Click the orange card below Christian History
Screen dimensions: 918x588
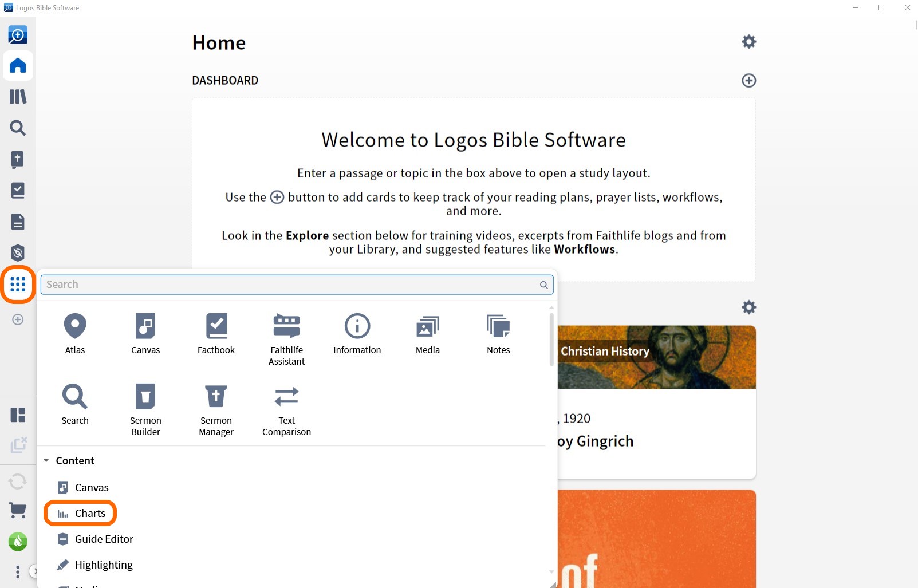[x=657, y=539]
